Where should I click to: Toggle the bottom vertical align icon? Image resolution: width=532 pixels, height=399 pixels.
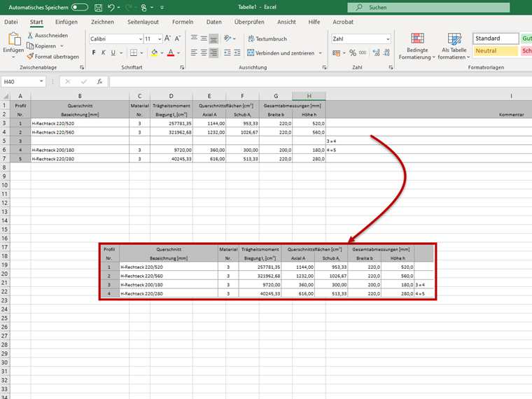213,38
